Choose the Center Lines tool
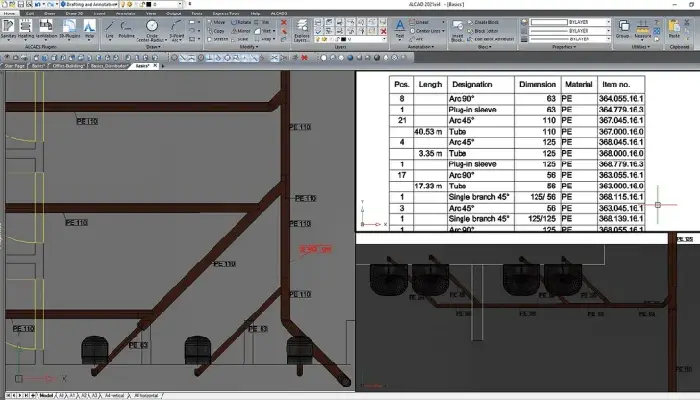The width and height of the screenshot is (700, 400). pos(425,31)
